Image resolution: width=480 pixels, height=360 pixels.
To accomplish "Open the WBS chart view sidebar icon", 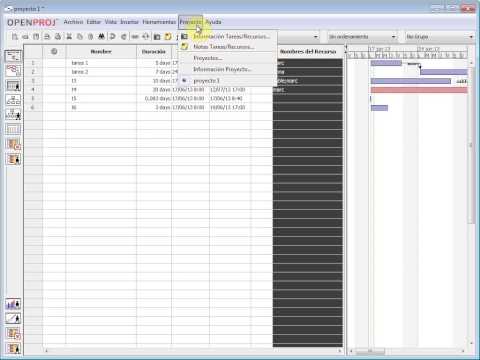I will pos(13,100).
